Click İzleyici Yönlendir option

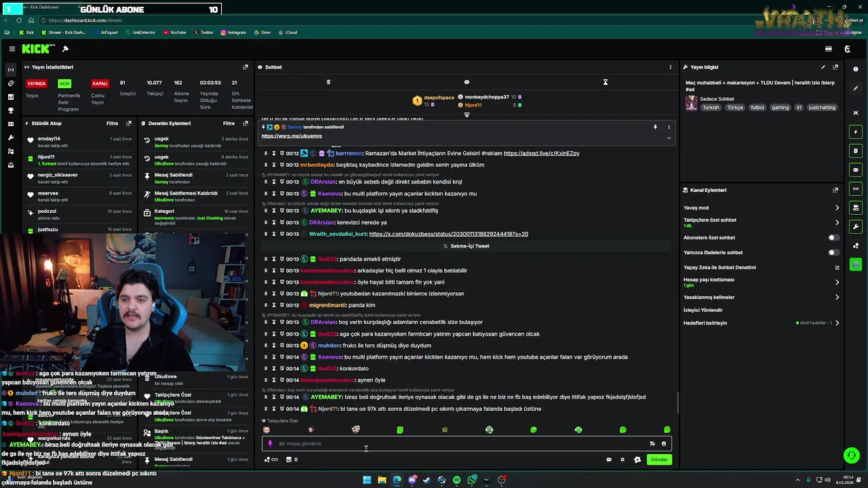[x=703, y=310]
